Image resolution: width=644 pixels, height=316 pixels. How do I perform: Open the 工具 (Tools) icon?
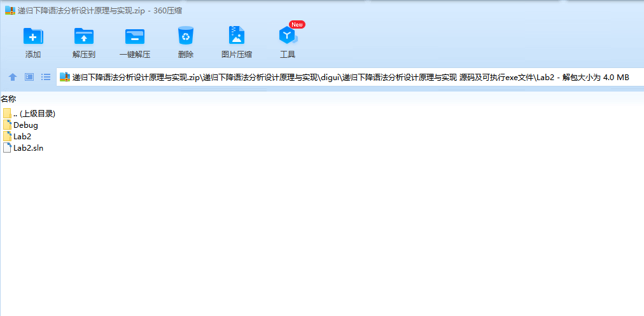(x=288, y=36)
